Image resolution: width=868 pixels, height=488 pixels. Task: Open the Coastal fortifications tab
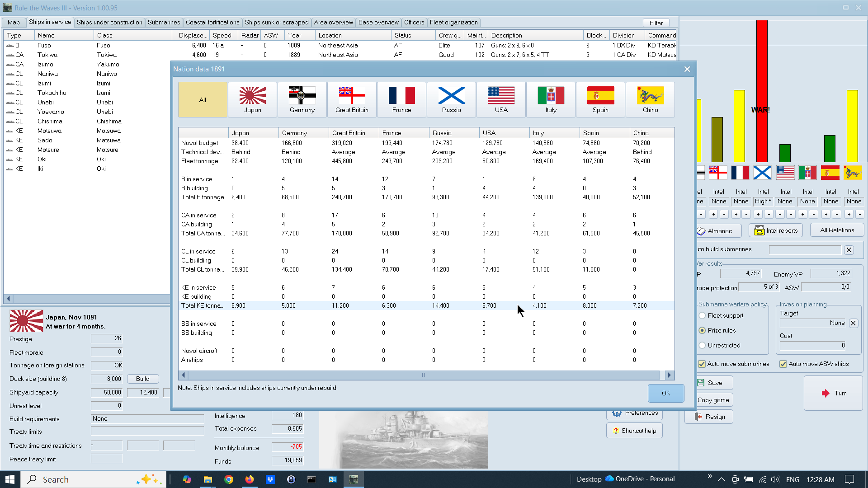[212, 22]
